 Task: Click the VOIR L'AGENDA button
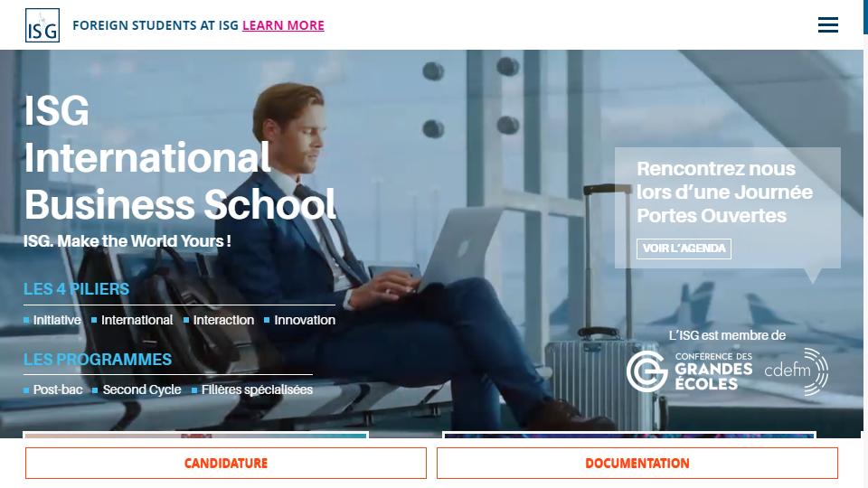[684, 249]
